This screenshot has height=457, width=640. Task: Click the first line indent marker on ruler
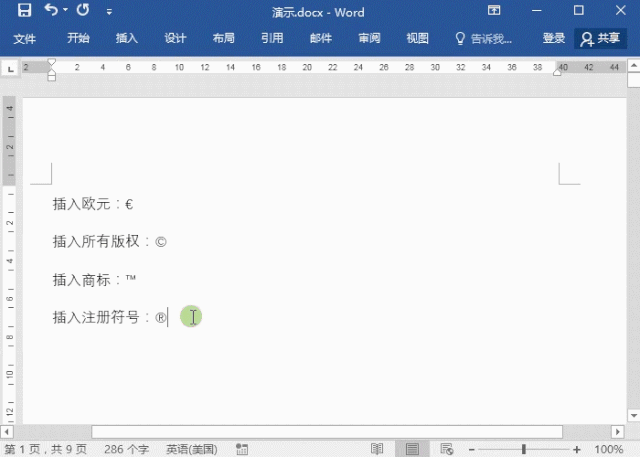(51, 62)
